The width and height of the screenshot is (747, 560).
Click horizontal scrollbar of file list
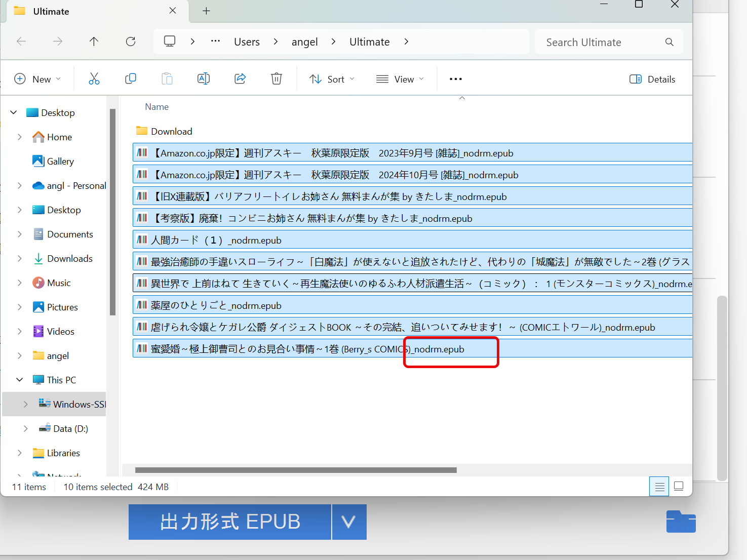coord(296,470)
